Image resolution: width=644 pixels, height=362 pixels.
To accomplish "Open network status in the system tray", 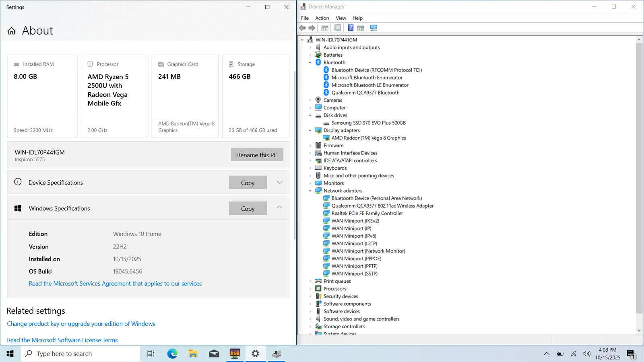I will tap(574, 354).
